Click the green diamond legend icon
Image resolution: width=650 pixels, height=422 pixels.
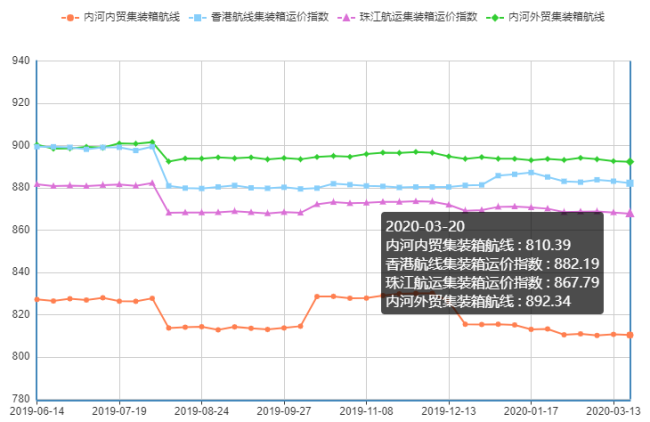coord(495,17)
